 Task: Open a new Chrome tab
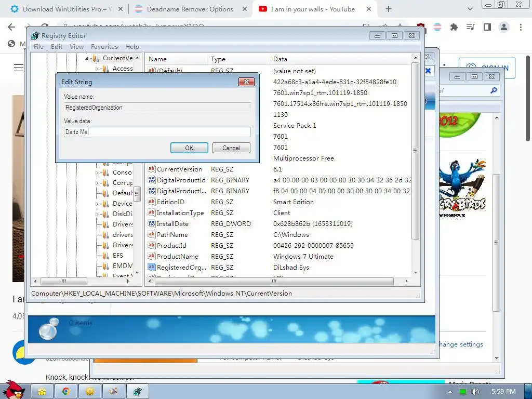tap(389, 9)
